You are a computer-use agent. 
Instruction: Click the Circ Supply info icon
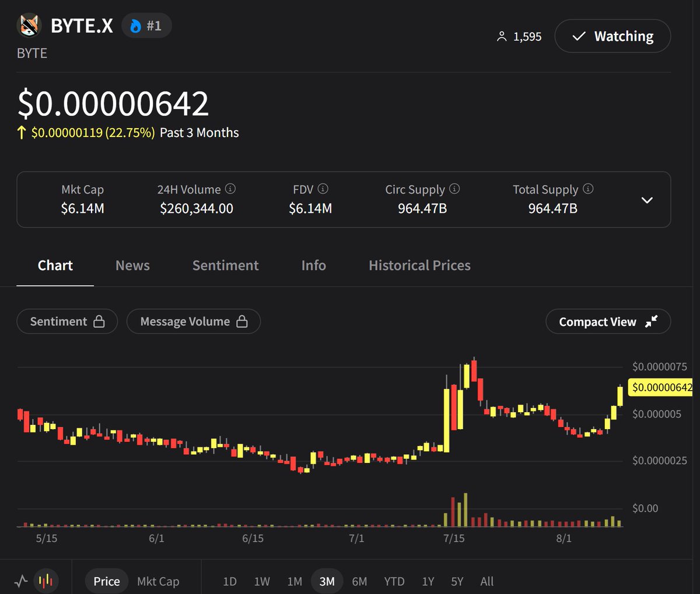click(454, 189)
